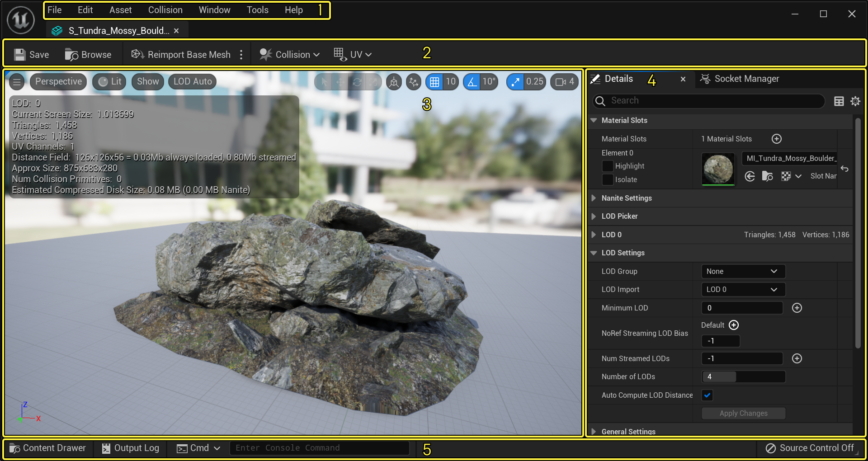Add platform override for Num Streamed LODs
The width and height of the screenshot is (868, 461).
point(797,358)
